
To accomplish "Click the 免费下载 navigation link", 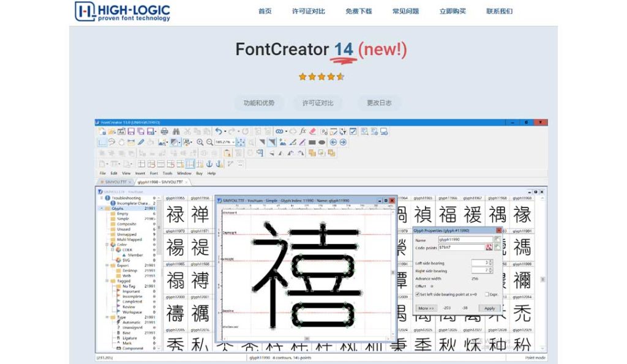I will point(359,11).
